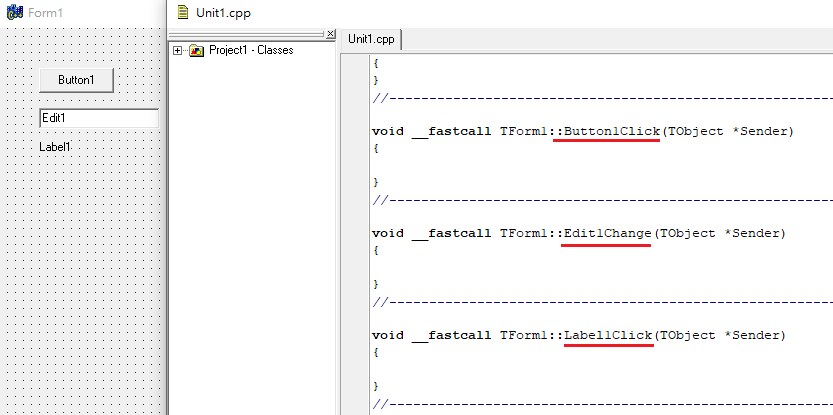Click inside the Edit1 text box
This screenshot has width=833, height=415.
click(99, 118)
